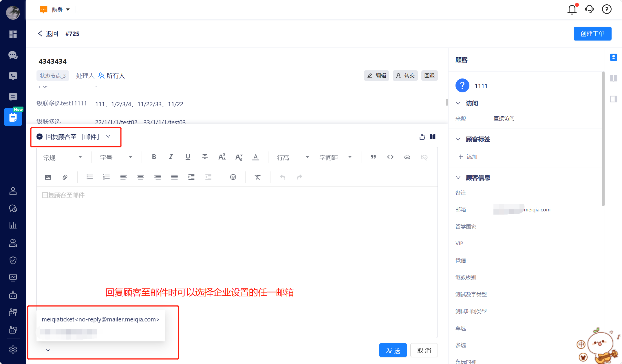Open the 回复顾客至「邮件」 channel dropdown
Image resolution: width=622 pixels, height=364 pixels.
coord(74,137)
